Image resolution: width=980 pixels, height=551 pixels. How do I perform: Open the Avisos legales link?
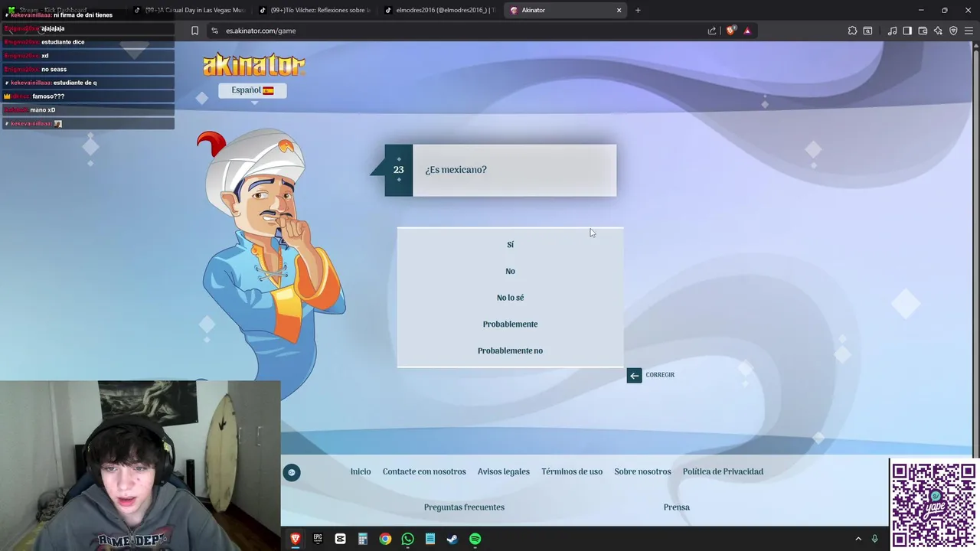504,471
